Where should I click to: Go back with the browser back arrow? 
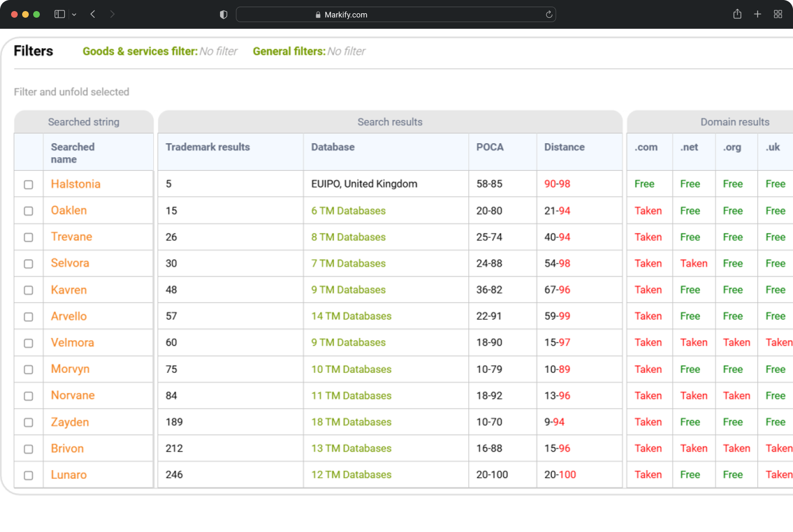[93, 14]
